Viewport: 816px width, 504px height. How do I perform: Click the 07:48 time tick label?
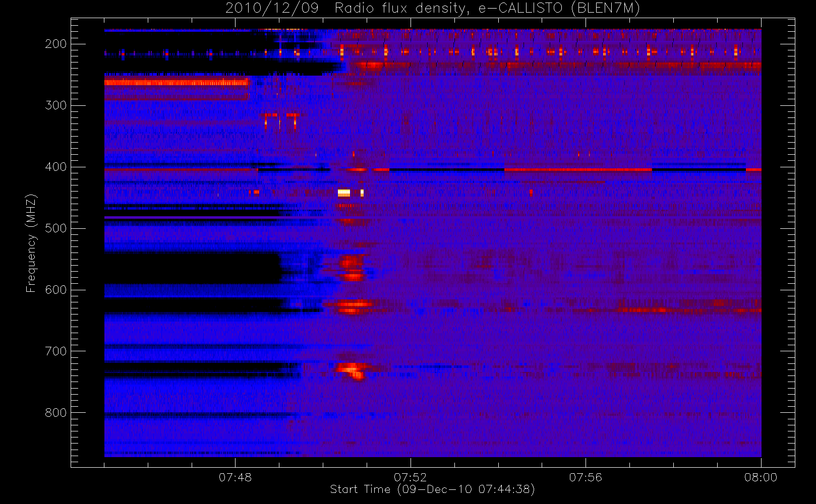click(235, 477)
